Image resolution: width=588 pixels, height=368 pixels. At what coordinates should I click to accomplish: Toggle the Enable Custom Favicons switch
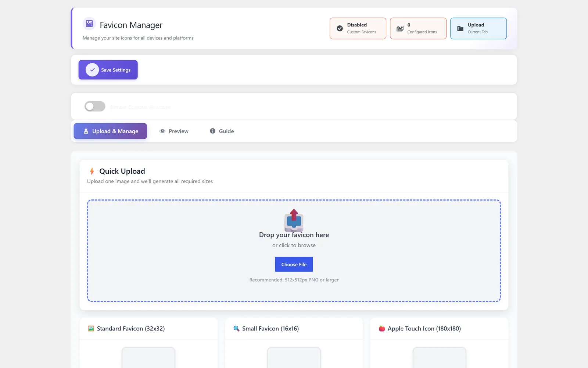coord(95,106)
